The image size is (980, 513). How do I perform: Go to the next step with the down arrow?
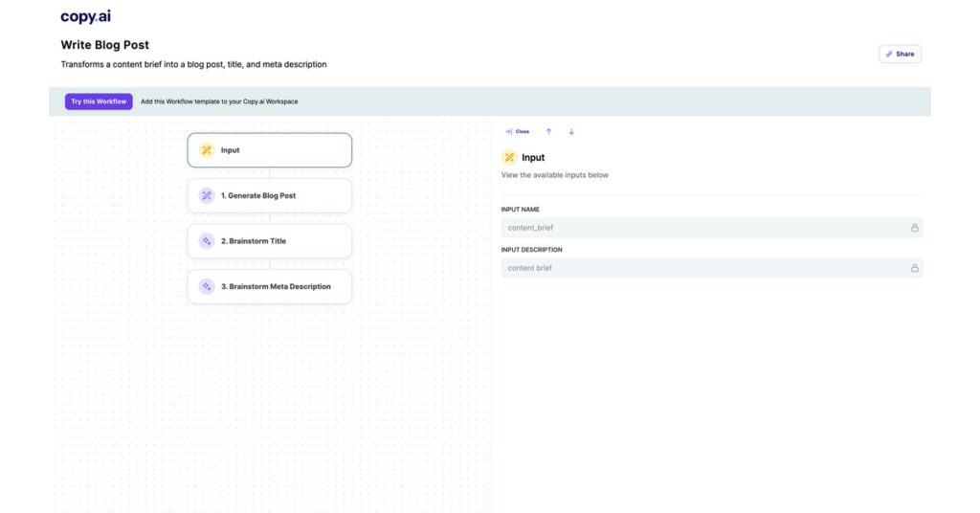[571, 131]
